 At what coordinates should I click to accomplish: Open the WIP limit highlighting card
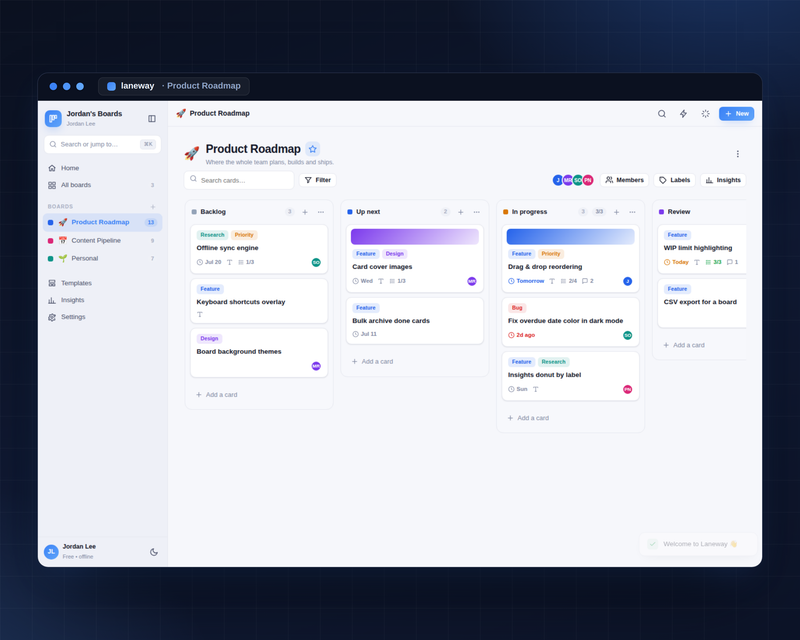[x=702, y=249]
